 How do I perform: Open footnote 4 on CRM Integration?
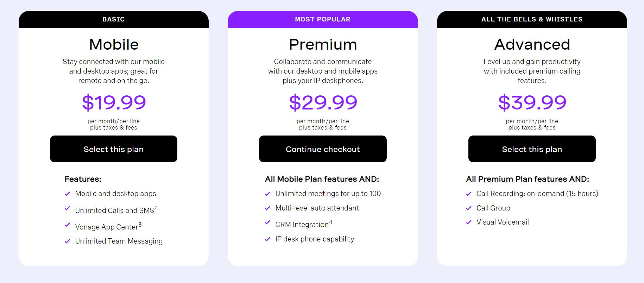[x=330, y=222]
